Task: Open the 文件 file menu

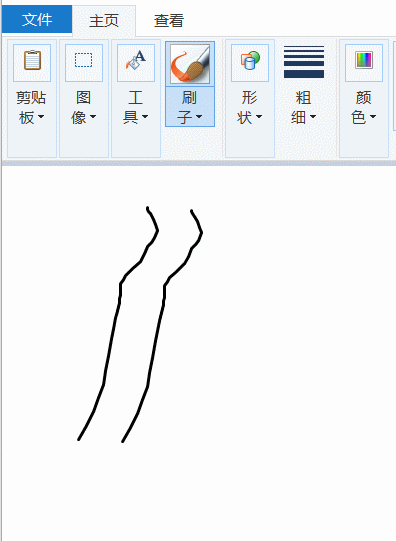Action: click(x=37, y=19)
